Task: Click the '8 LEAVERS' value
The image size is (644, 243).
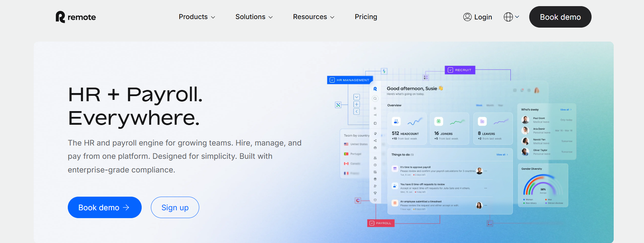Action: pyautogui.click(x=486, y=134)
